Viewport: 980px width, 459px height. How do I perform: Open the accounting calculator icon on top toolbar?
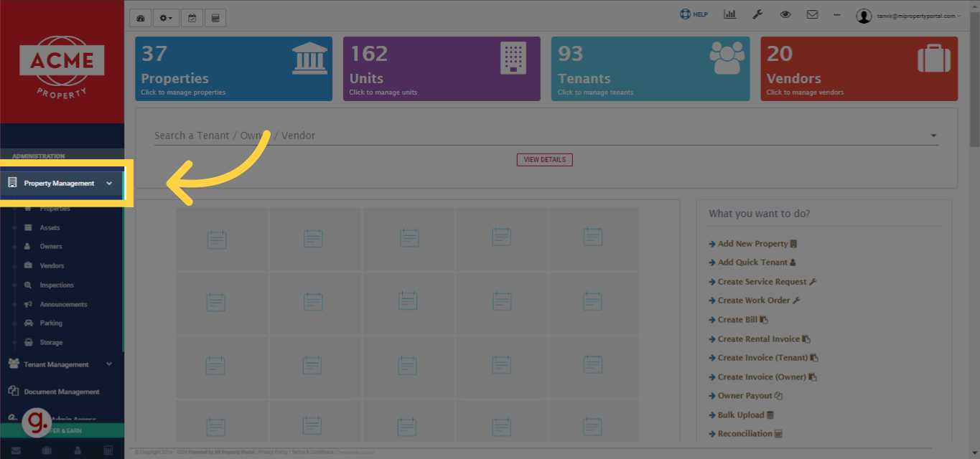215,17
